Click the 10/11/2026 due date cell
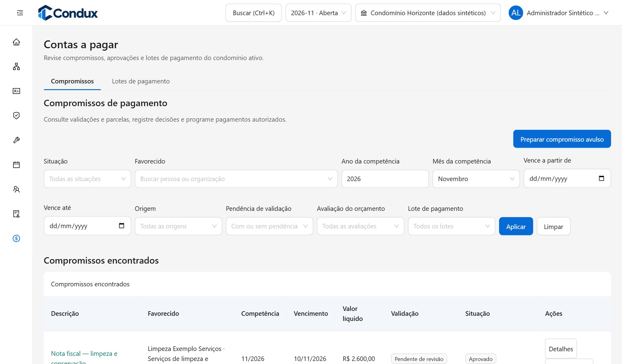This screenshot has height=364, width=622. pyautogui.click(x=310, y=359)
